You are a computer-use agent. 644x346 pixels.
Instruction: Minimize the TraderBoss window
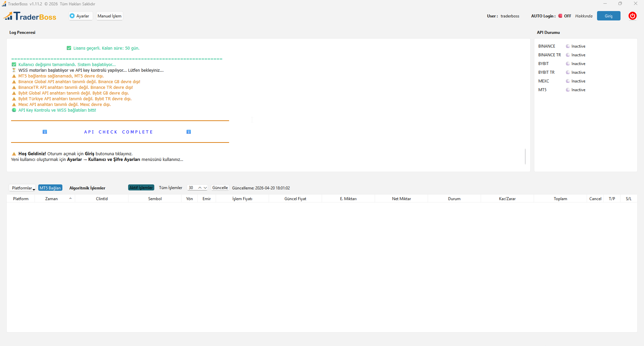coord(605,4)
